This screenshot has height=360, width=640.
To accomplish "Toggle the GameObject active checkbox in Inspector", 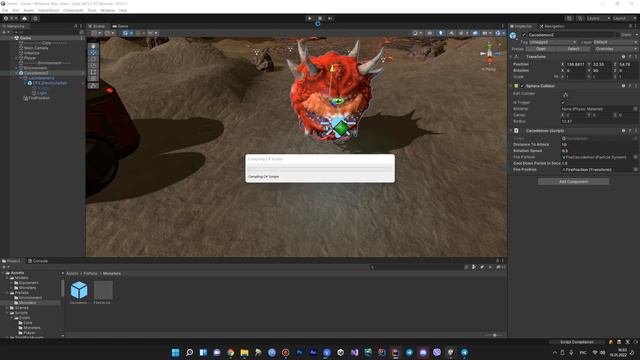I will click(524, 35).
